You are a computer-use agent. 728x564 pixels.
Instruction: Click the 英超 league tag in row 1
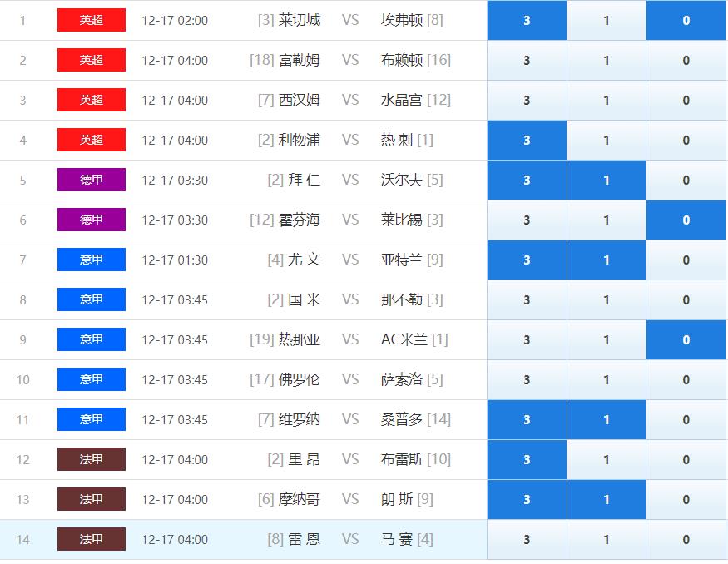point(92,20)
